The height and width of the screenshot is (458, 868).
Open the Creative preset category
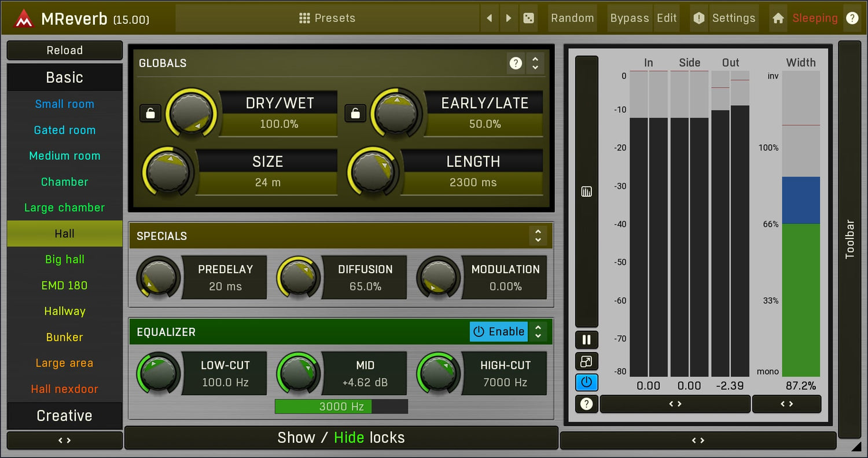pos(65,416)
